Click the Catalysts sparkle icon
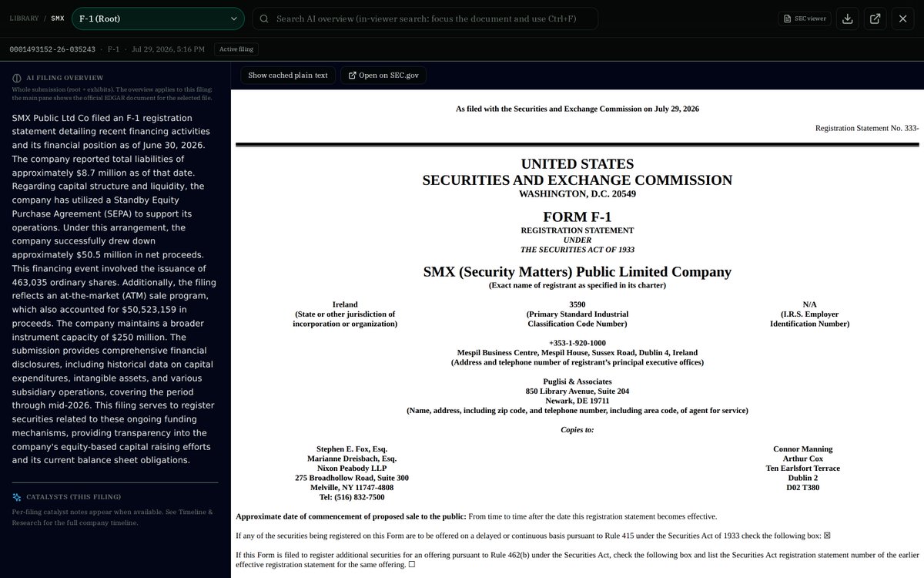 click(x=17, y=497)
